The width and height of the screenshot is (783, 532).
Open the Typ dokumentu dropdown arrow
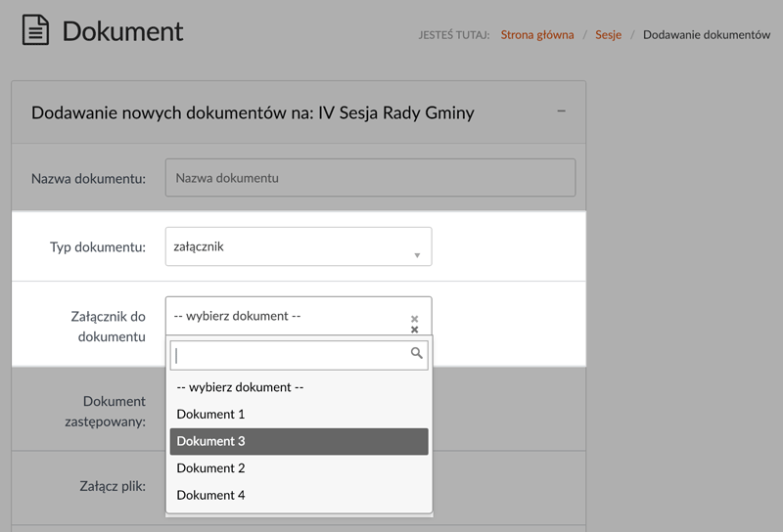(x=417, y=255)
